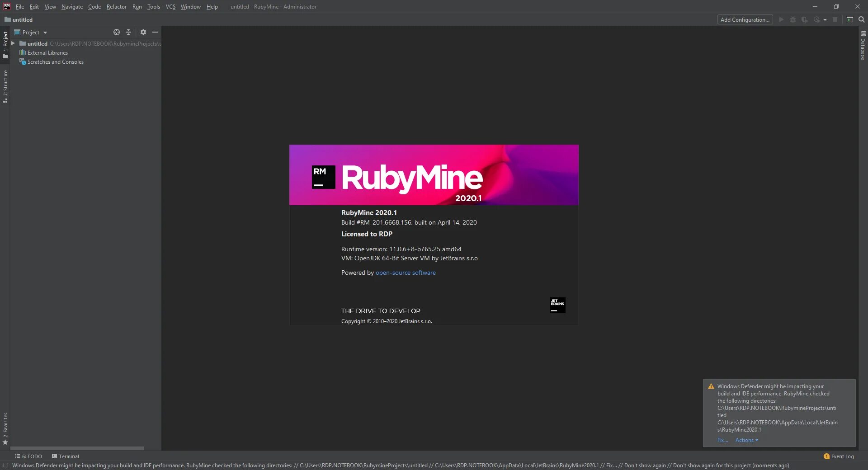
Task: Open the TODO tool window
Action: (28, 456)
